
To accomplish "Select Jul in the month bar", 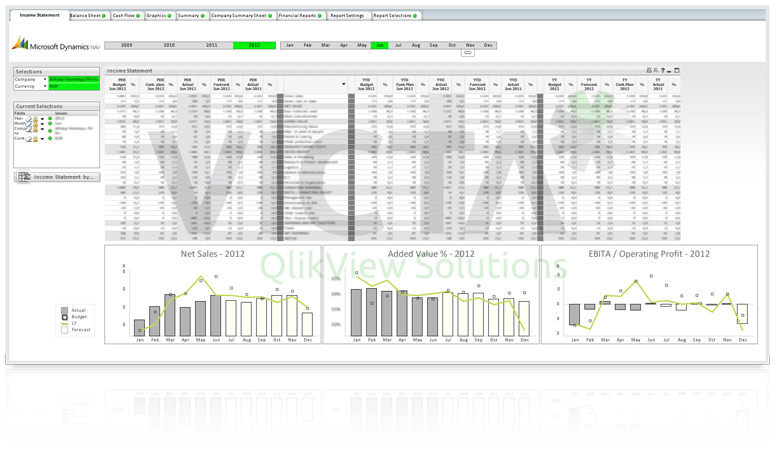I will (398, 45).
